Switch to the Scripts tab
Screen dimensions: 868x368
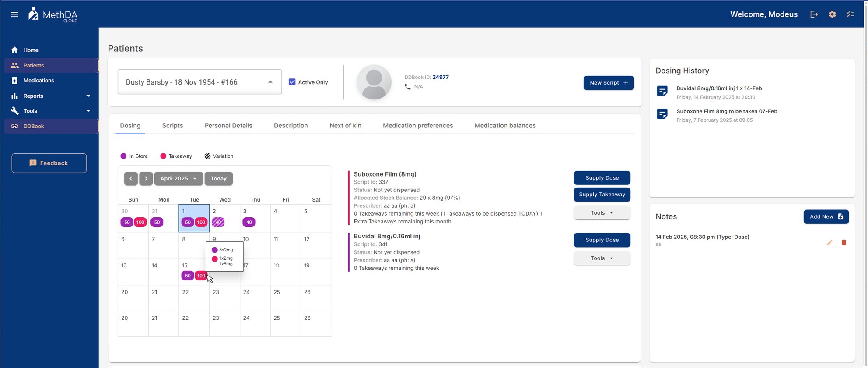(x=172, y=126)
